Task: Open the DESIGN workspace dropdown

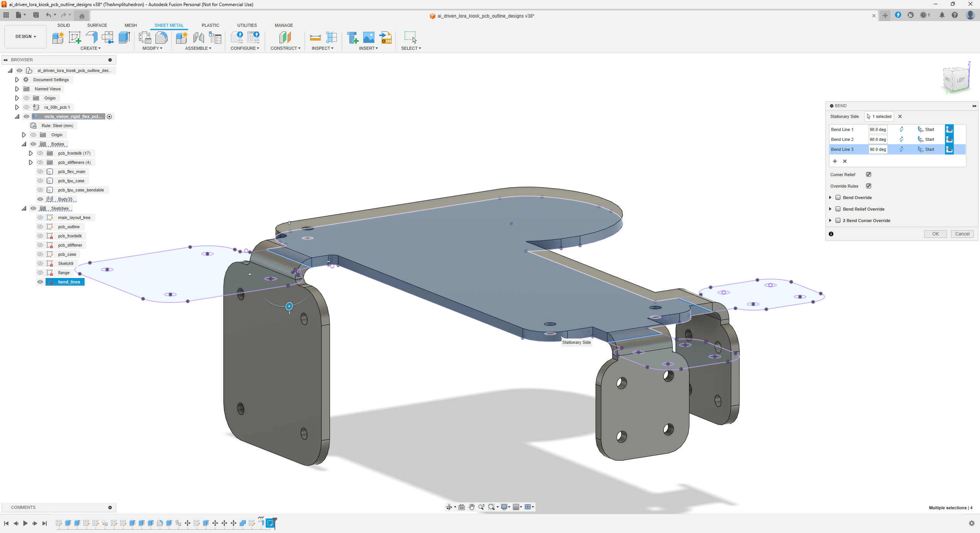Action: pyautogui.click(x=26, y=36)
